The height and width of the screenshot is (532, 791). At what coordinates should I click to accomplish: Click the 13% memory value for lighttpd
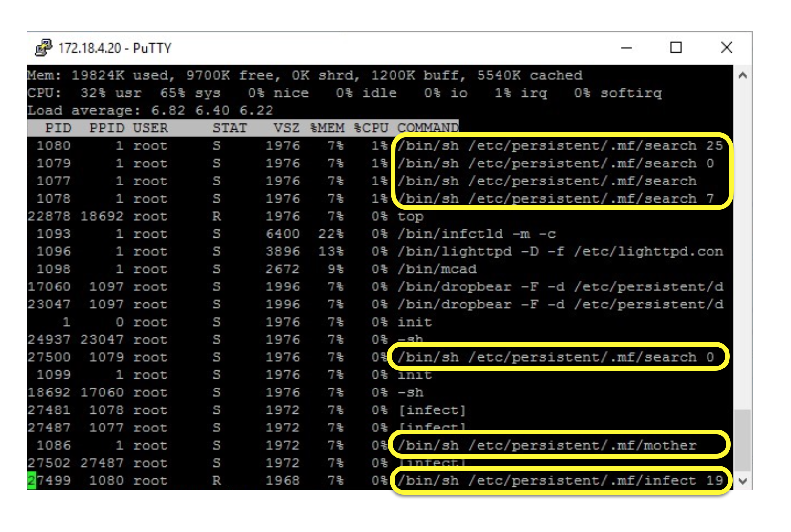click(331, 251)
